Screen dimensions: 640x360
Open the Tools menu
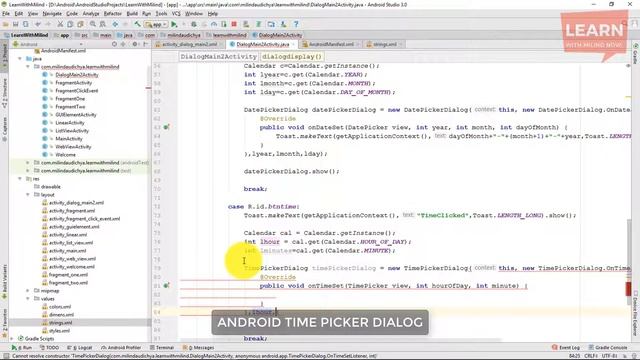pos(161,13)
